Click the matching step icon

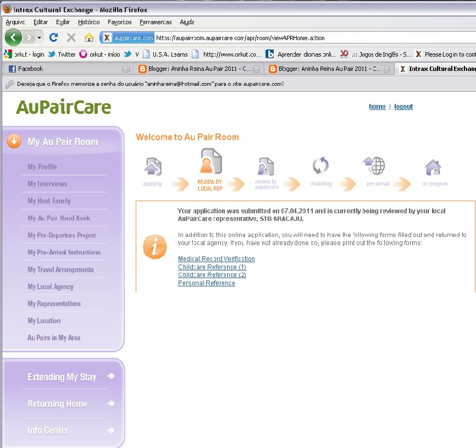click(x=320, y=165)
